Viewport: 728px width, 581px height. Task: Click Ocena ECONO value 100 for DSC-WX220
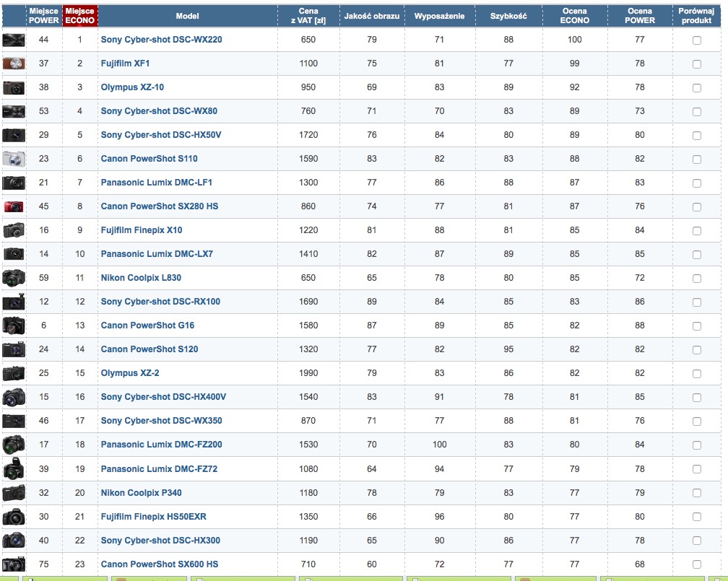click(x=574, y=40)
